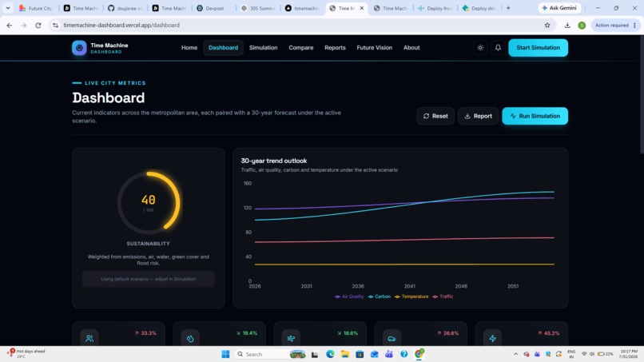Click 'Using default scenario' note
Viewport: 644px width, 362px height.
149,279
